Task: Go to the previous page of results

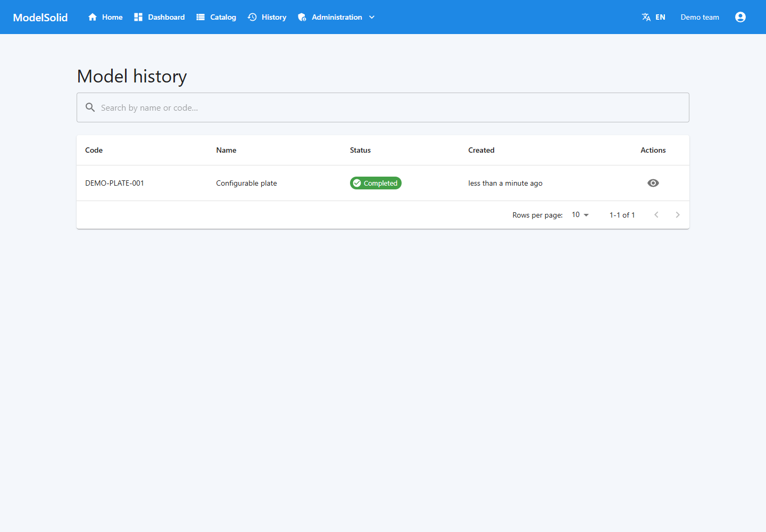Action: (x=656, y=215)
